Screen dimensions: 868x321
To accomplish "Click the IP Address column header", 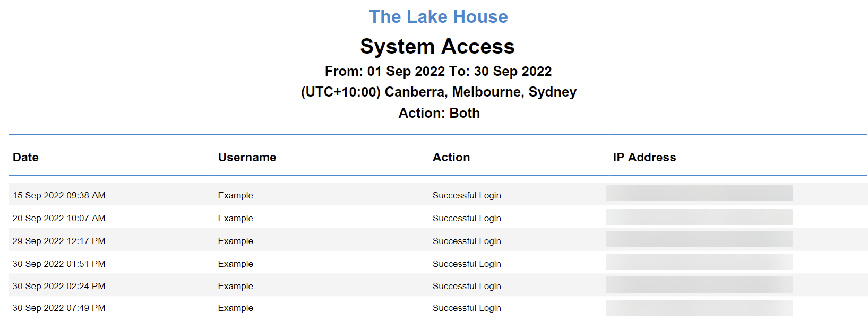I will tap(644, 157).
